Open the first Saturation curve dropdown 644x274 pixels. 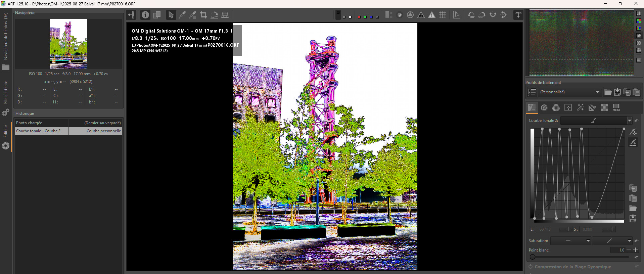(588, 241)
